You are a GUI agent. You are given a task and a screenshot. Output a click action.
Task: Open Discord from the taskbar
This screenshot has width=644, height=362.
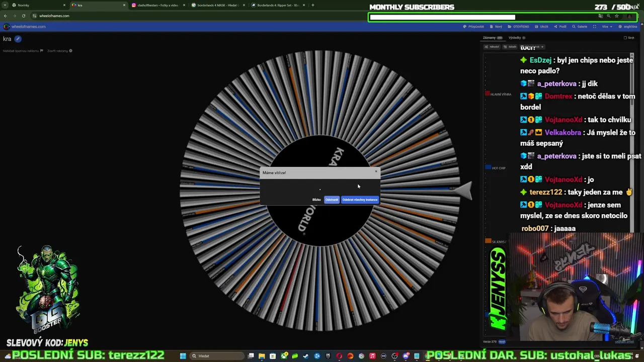point(406,356)
